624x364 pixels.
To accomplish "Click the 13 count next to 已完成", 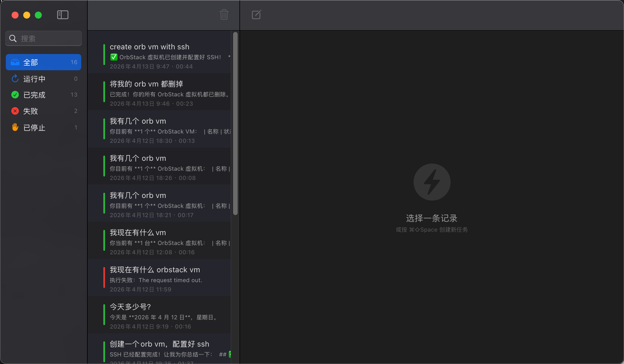I will click(x=74, y=95).
